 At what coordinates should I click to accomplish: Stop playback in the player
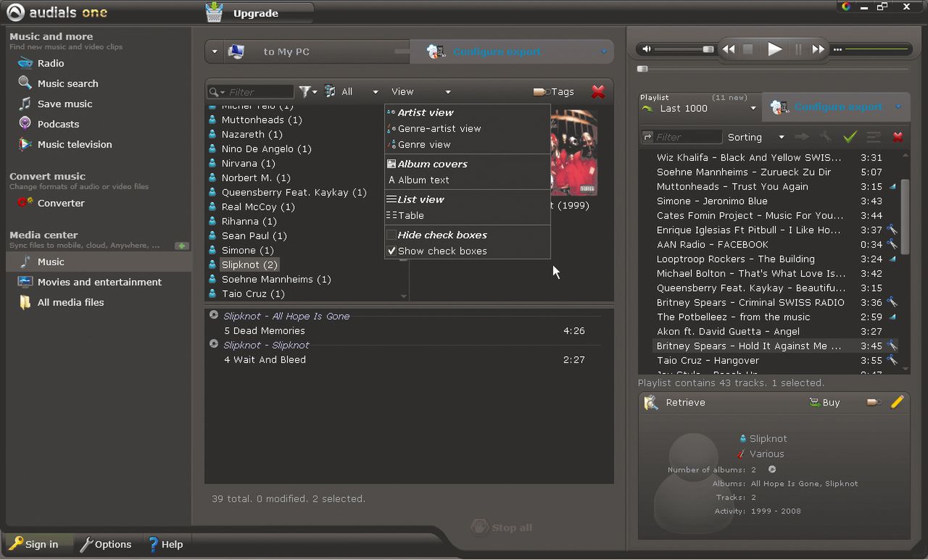click(x=748, y=49)
